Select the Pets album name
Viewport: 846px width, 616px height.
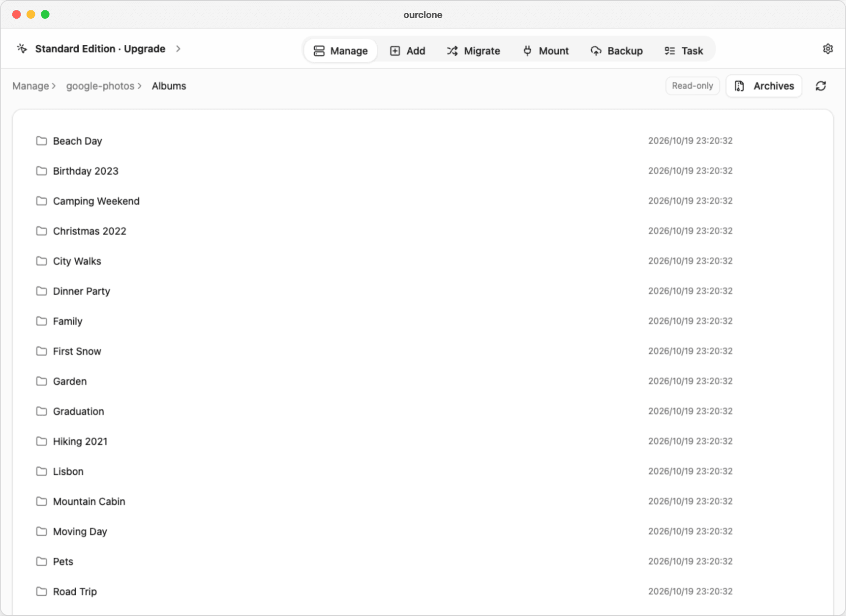63,561
